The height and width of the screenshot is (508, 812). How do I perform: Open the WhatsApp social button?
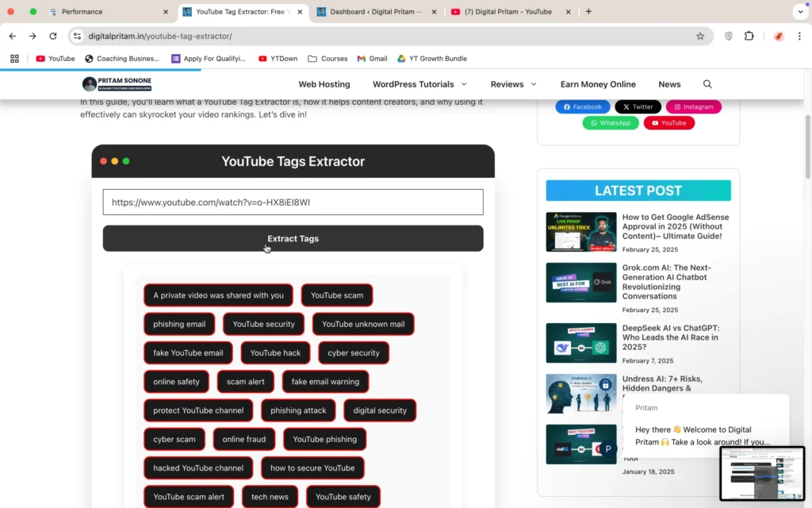click(610, 123)
